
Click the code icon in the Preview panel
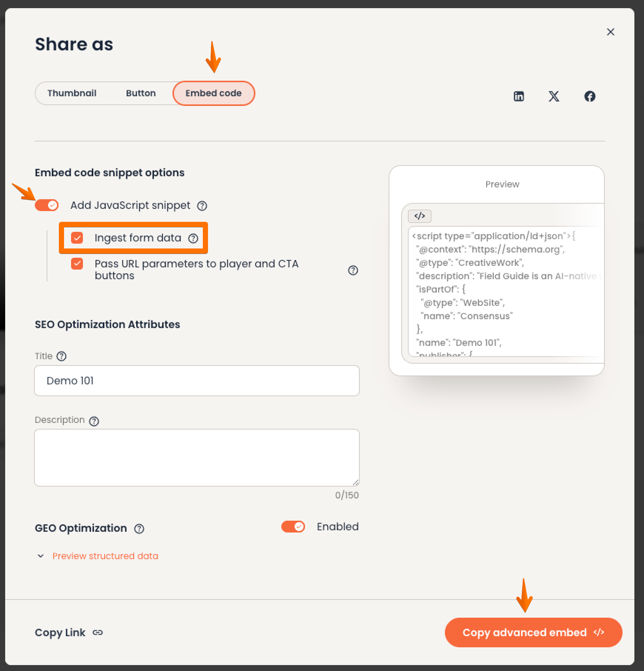point(420,216)
